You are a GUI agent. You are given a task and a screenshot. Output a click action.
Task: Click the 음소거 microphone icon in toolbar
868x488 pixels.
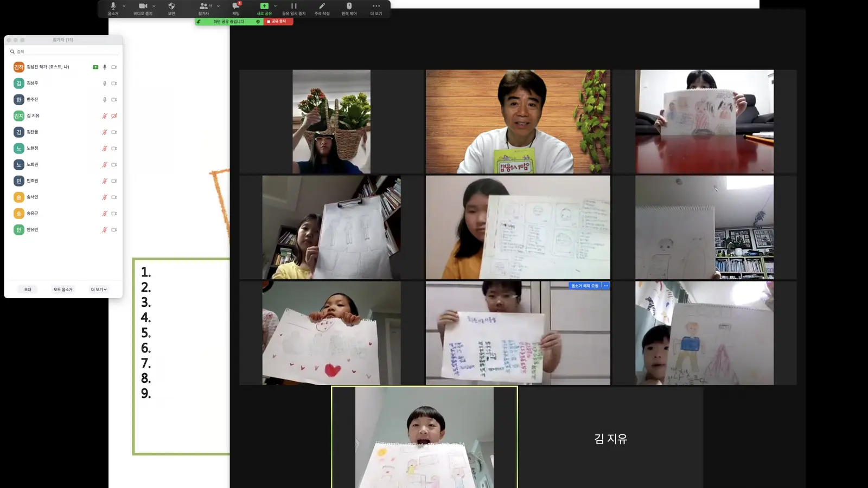113,6
